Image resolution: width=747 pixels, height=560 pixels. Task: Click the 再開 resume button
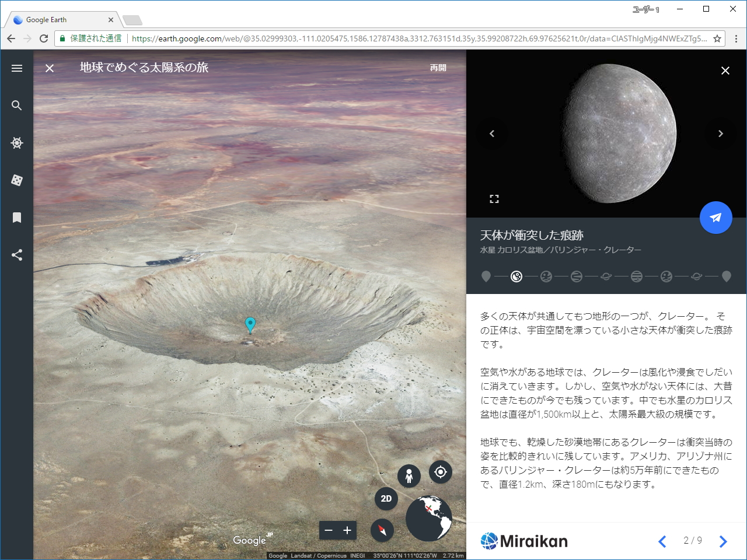click(x=437, y=68)
